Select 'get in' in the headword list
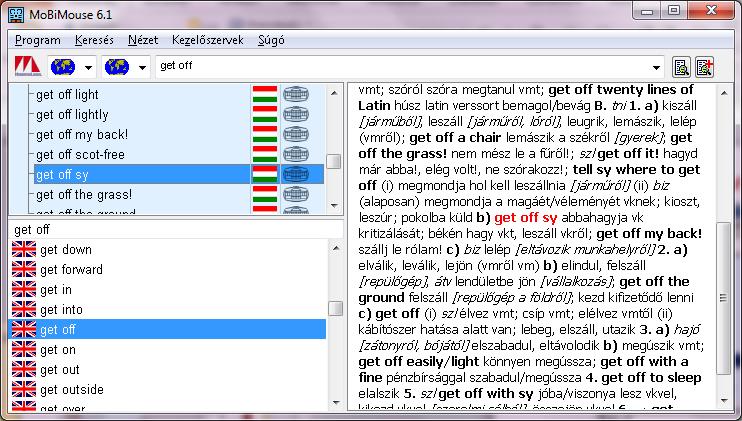Screen dimensions: 742x421 [56, 289]
